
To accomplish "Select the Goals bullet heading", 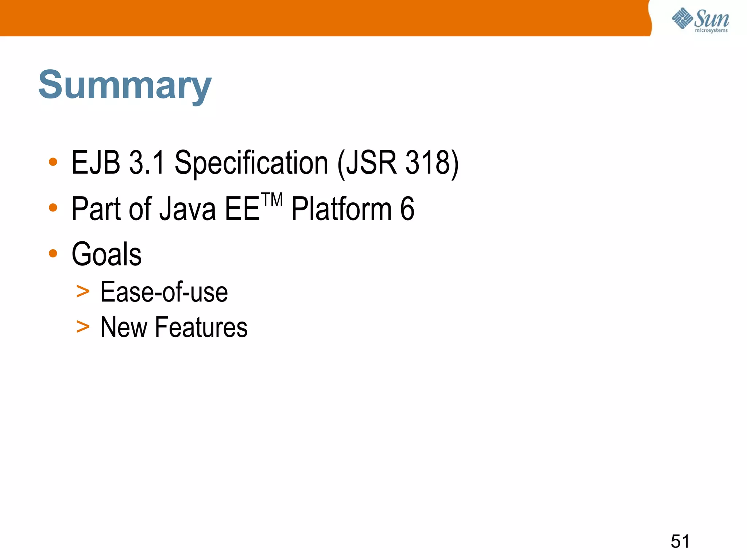I will (107, 254).
